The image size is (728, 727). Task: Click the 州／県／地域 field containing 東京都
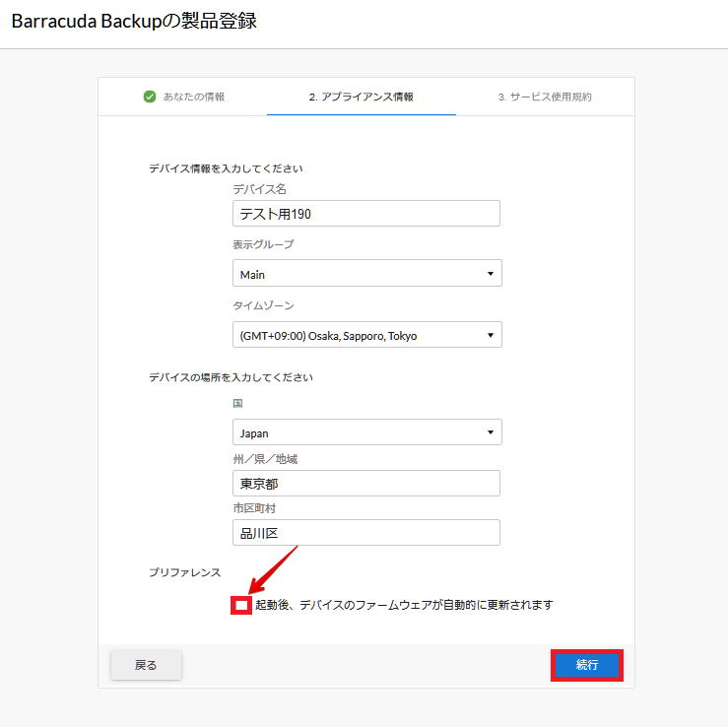[366, 484]
